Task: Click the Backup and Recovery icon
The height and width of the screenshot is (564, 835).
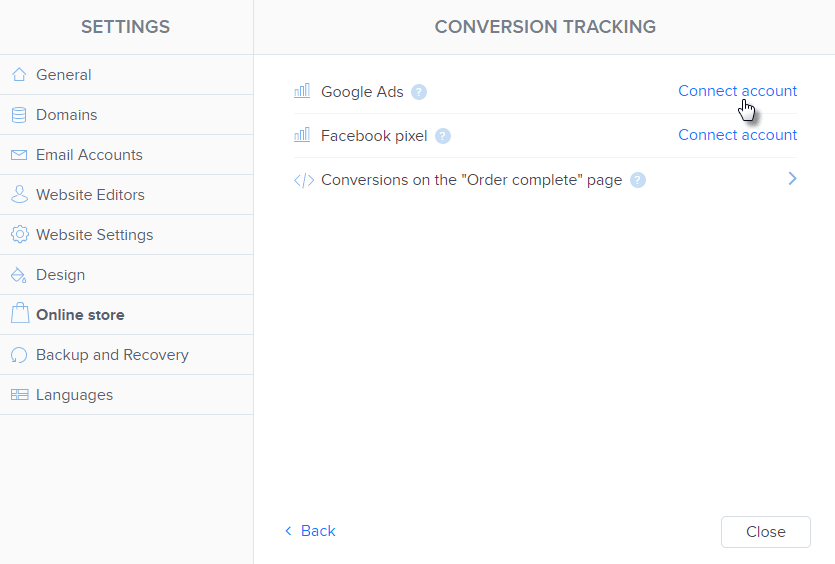Action: click(19, 355)
